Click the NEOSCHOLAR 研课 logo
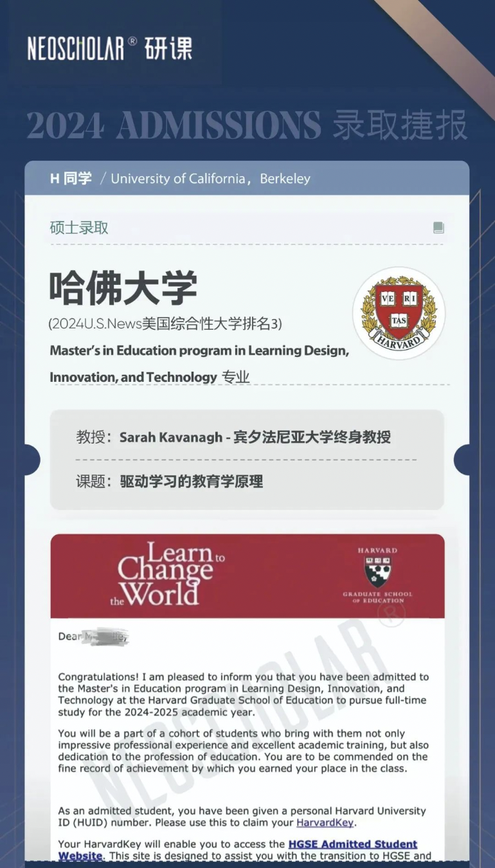495x868 pixels. pyautogui.click(x=109, y=49)
